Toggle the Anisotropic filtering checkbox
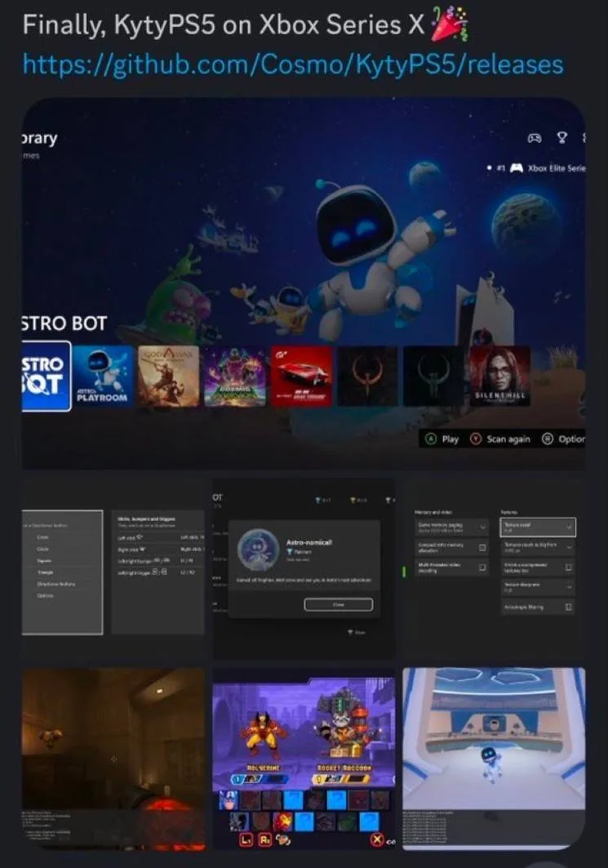 coord(569,608)
